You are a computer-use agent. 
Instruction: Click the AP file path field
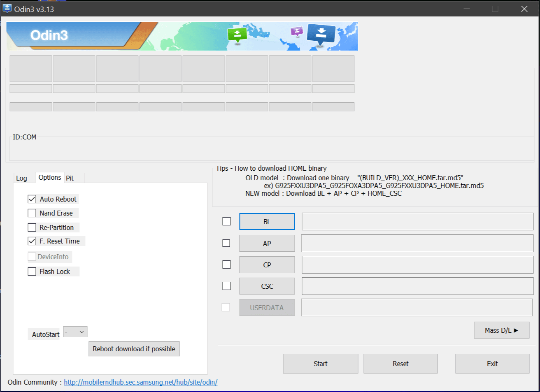coord(417,244)
